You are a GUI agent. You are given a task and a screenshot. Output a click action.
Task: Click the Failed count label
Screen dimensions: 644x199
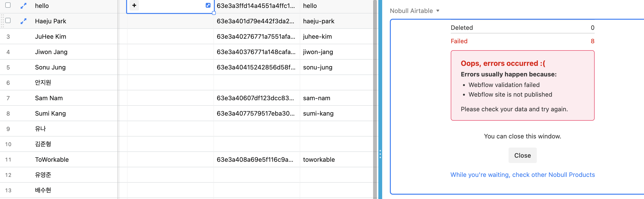click(x=459, y=41)
